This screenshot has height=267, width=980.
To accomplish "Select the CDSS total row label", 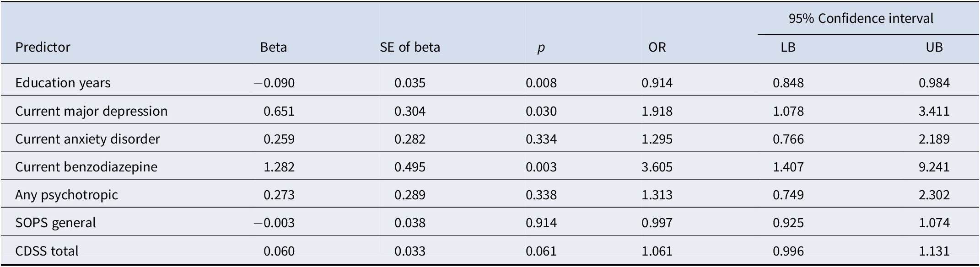I will click(47, 251).
